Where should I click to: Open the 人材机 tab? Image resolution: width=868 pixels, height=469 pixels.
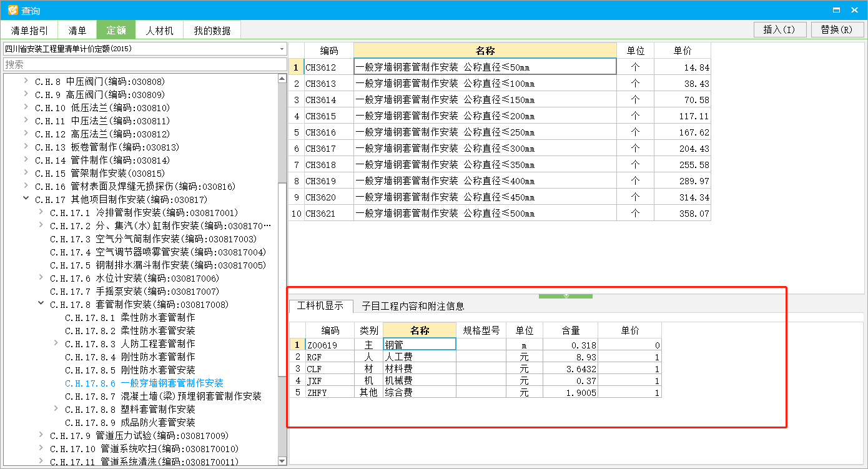(x=159, y=30)
